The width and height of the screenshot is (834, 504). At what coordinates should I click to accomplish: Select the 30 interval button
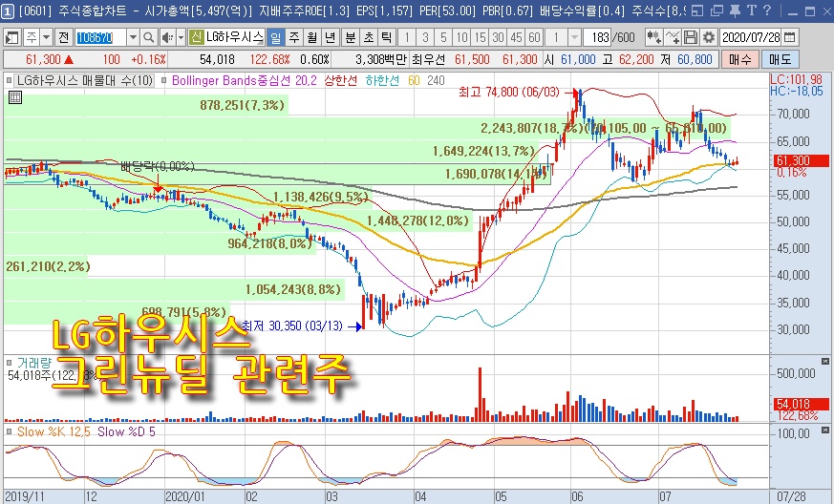coord(499,38)
